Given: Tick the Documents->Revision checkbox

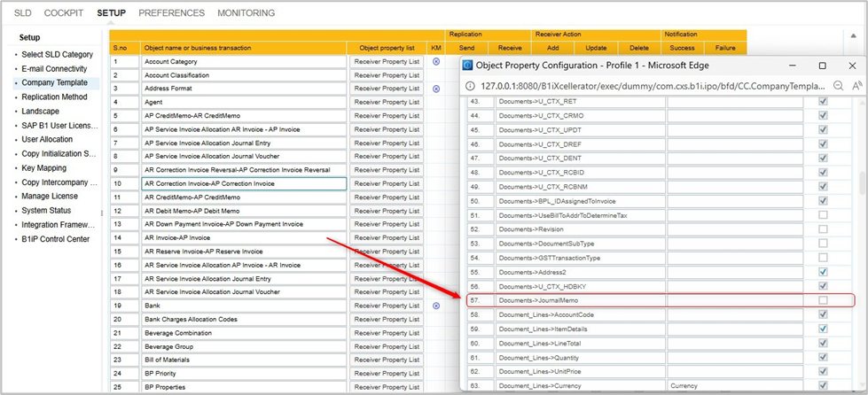Looking at the screenshot, I should coord(824,229).
